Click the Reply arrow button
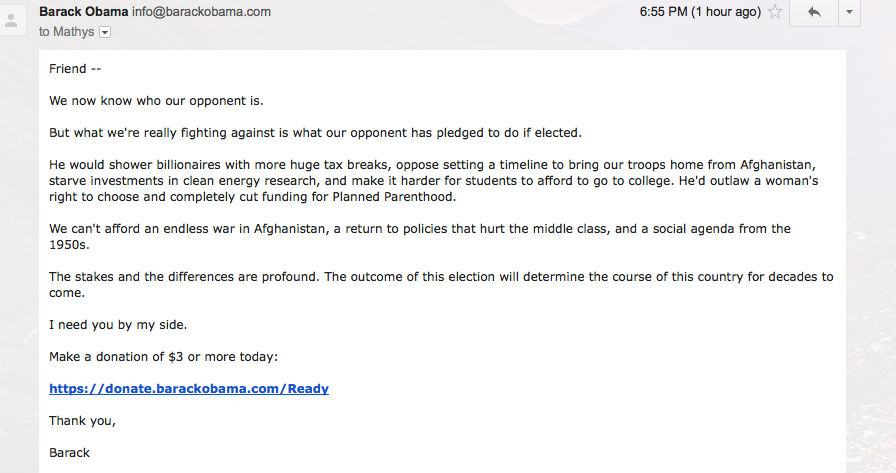Screen dimensions: 896x473 tap(813, 12)
